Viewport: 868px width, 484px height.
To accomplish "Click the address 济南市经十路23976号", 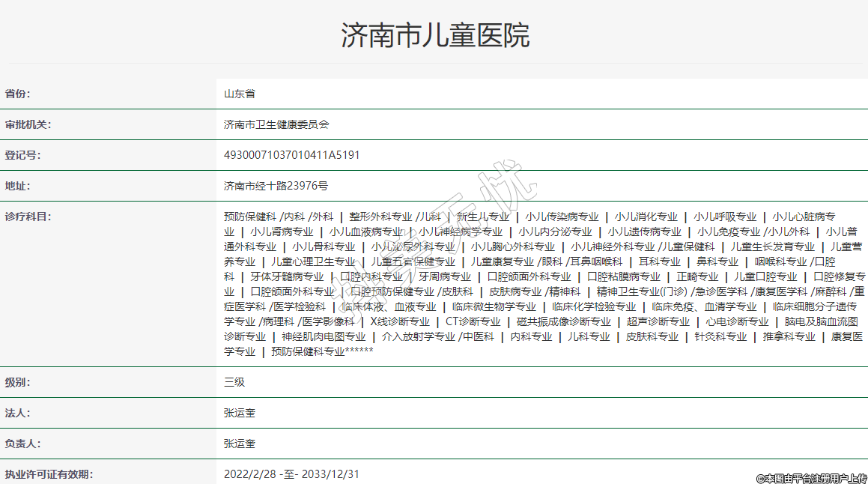I will coord(276,186).
